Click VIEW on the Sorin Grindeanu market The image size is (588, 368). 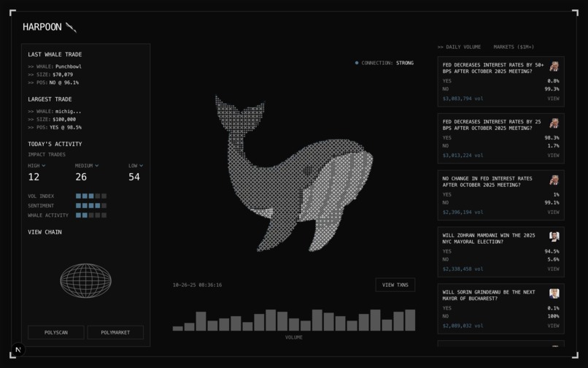[553, 326]
